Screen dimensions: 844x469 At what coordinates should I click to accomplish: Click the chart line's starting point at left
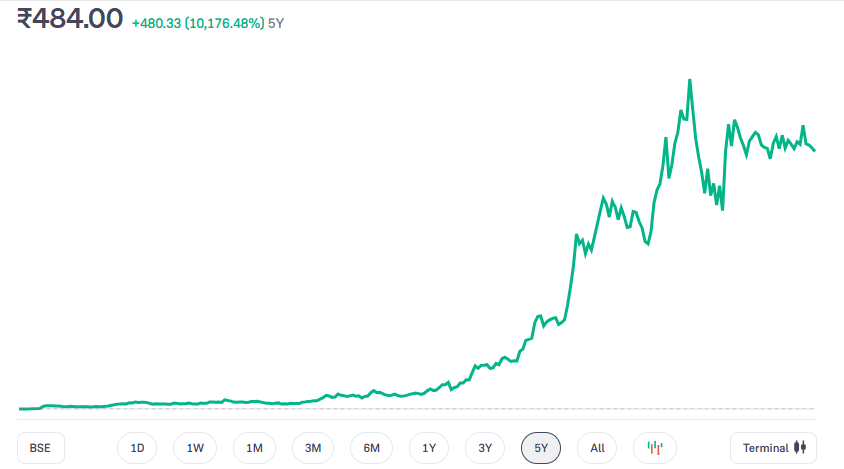pyautogui.click(x=21, y=408)
